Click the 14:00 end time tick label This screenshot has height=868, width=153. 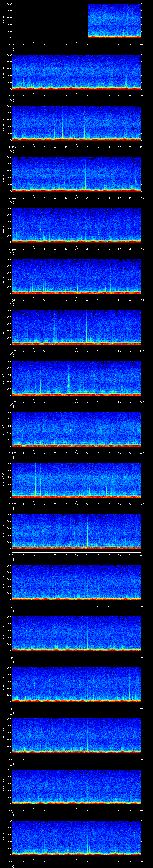point(141,249)
